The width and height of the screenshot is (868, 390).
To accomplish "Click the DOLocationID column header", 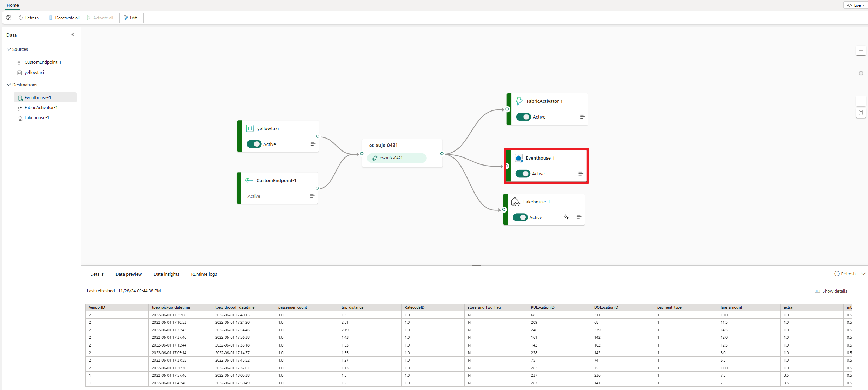I will tap(622, 307).
